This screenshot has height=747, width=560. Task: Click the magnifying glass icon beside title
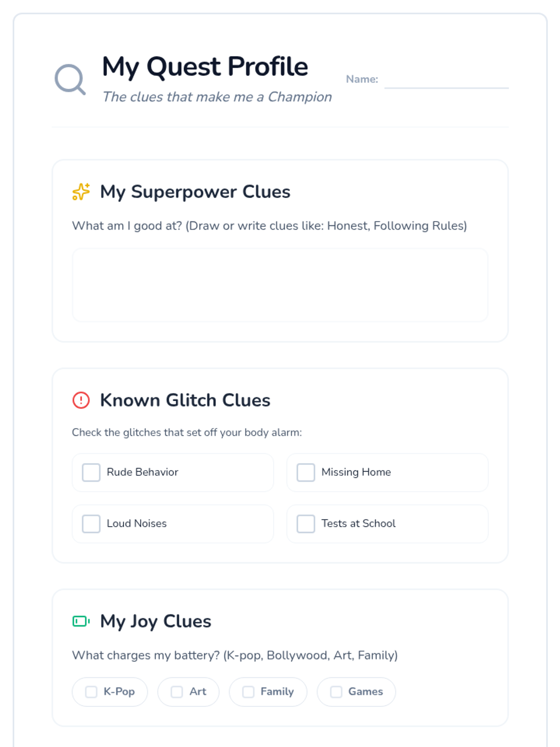tap(70, 79)
